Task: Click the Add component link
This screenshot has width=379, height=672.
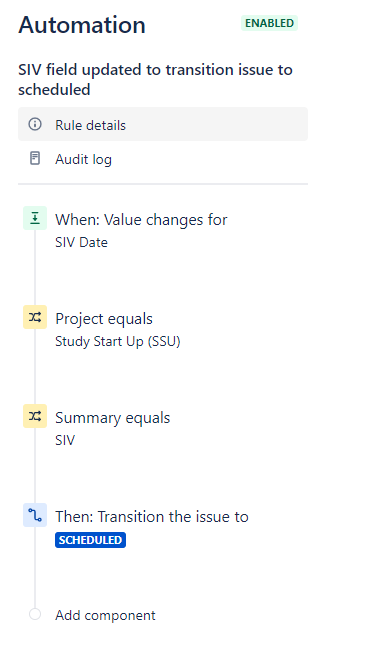Action: pos(105,615)
